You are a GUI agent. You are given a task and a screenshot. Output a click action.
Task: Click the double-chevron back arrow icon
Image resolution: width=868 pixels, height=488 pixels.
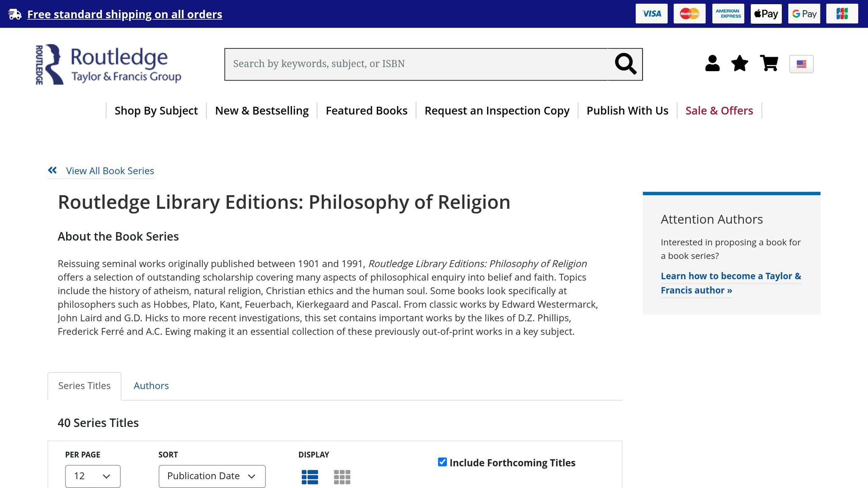click(53, 170)
